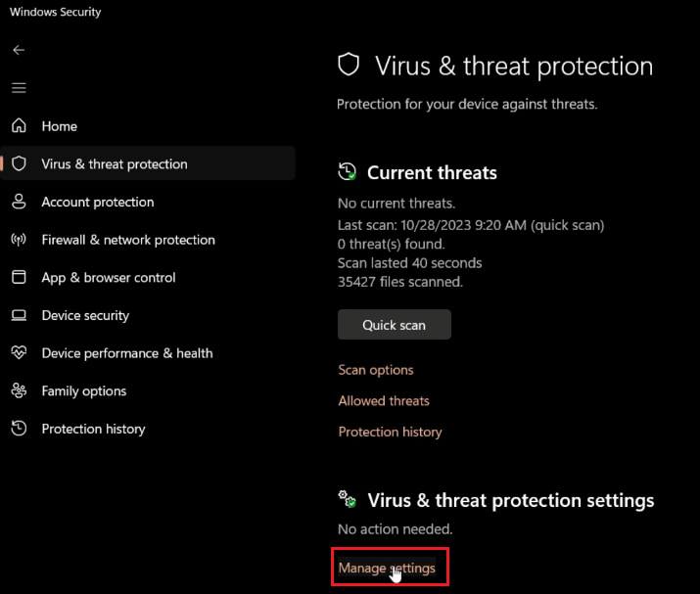
Task: Click the back arrow icon
Action: pyautogui.click(x=19, y=50)
